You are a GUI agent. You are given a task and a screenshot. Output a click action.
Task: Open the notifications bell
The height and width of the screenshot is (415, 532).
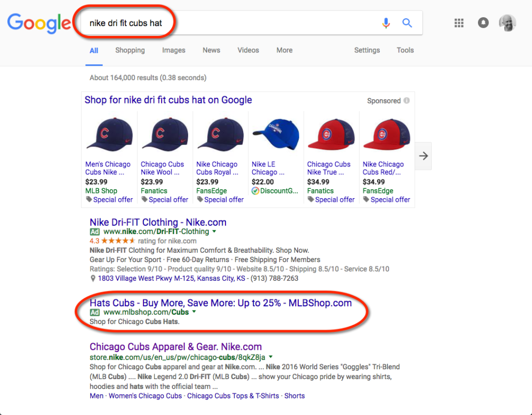(483, 23)
